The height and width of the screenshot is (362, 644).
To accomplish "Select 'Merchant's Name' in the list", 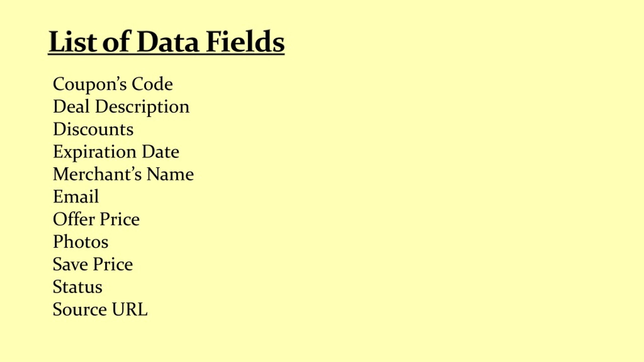I will click(x=123, y=174).
